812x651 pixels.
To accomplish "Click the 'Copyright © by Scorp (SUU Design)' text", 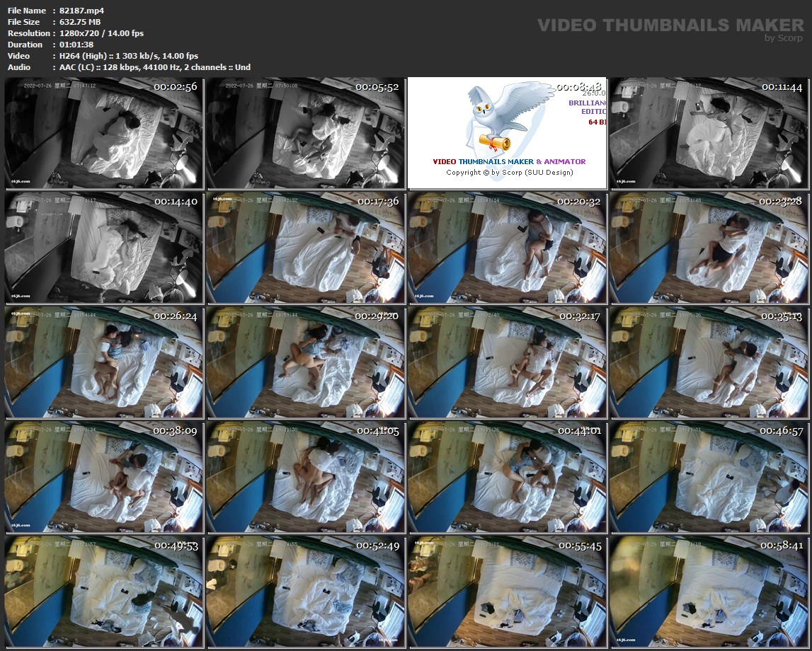I will point(510,173).
